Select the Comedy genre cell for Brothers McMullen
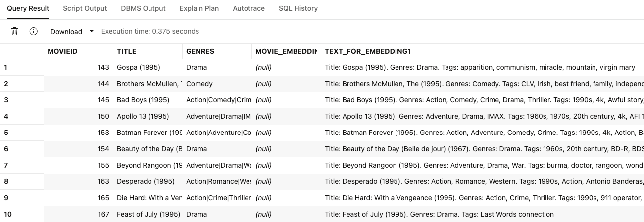The width and height of the screenshot is (644, 222). coord(199,84)
